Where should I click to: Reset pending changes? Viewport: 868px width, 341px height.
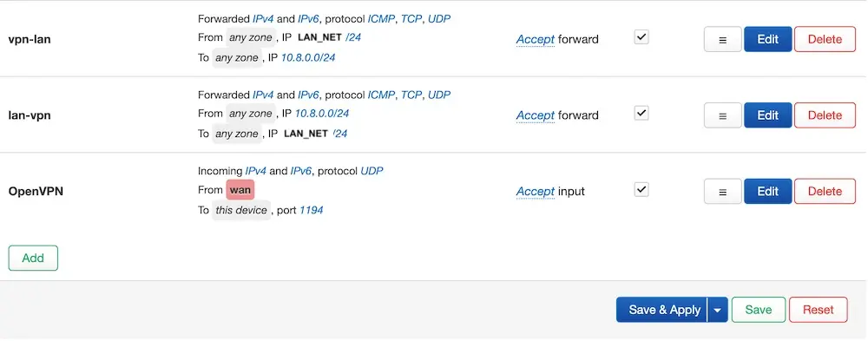[x=819, y=310]
